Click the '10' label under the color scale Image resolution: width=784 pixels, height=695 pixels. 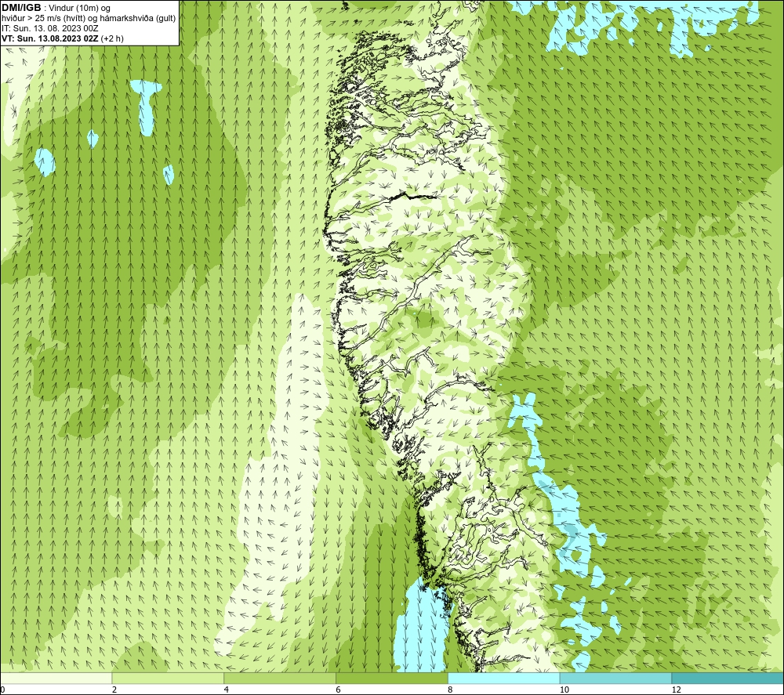pyautogui.click(x=564, y=690)
